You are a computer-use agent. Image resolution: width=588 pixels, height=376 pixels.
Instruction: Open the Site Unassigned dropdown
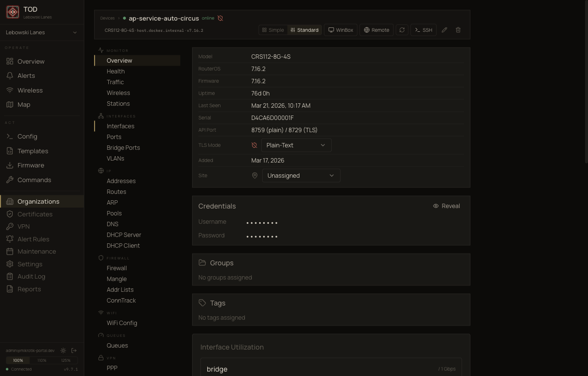click(x=301, y=175)
